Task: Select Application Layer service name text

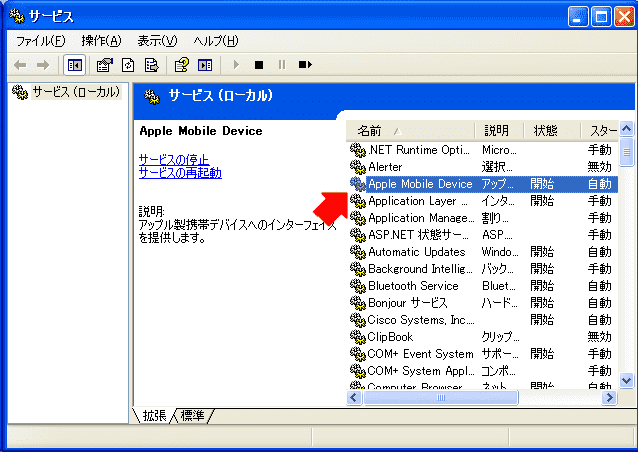Action: pos(418,201)
